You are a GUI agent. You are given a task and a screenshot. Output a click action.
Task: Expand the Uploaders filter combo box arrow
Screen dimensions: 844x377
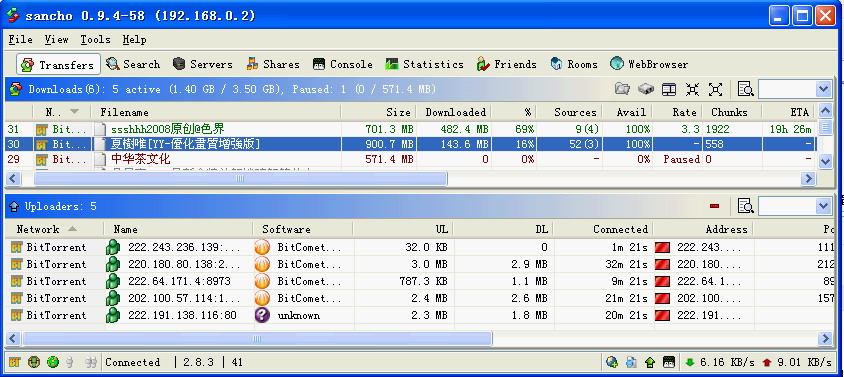click(823, 206)
